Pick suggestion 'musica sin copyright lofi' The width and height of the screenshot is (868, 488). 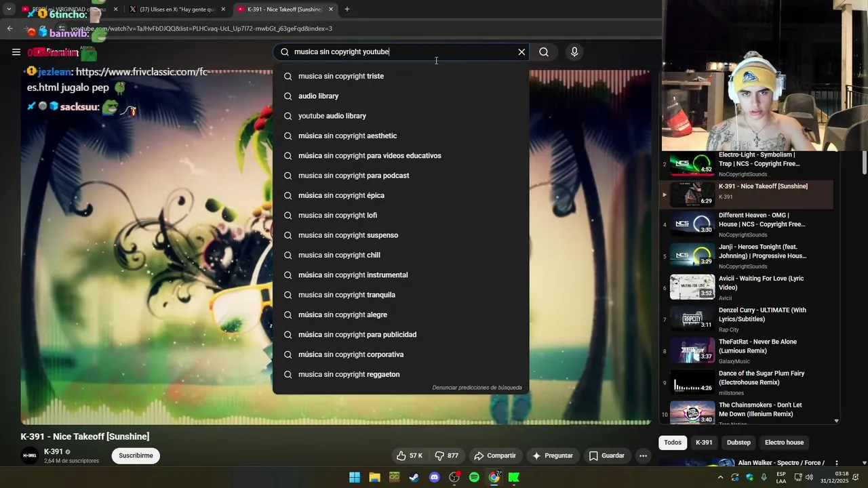pos(401,216)
